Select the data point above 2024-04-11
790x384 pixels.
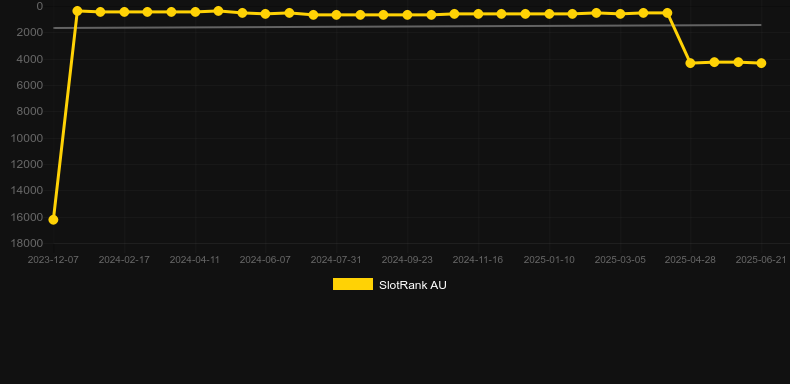194,12
